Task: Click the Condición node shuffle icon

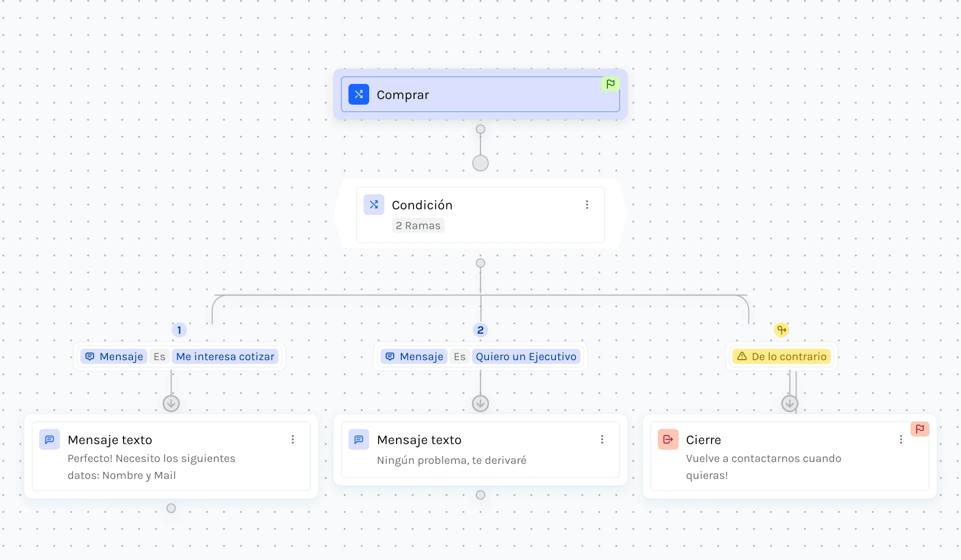Action: pyautogui.click(x=373, y=205)
